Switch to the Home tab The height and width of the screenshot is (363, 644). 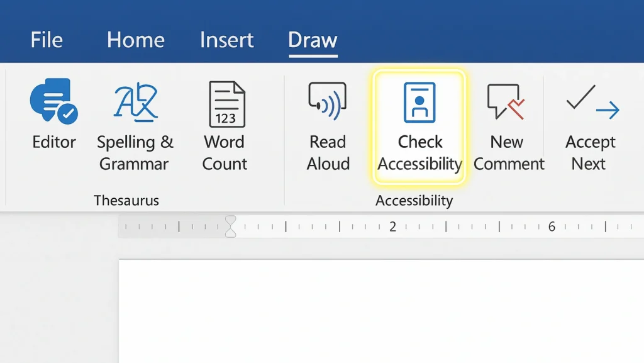135,40
